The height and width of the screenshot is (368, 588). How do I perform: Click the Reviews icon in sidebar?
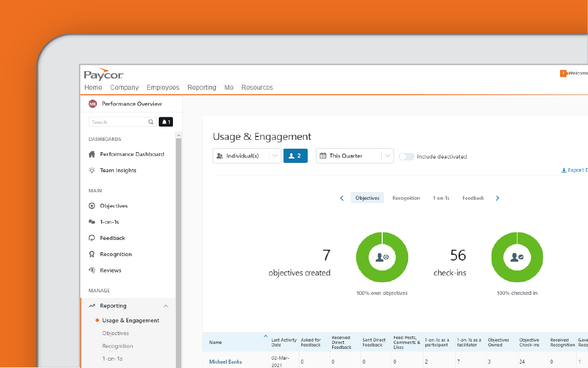pyautogui.click(x=92, y=270)
